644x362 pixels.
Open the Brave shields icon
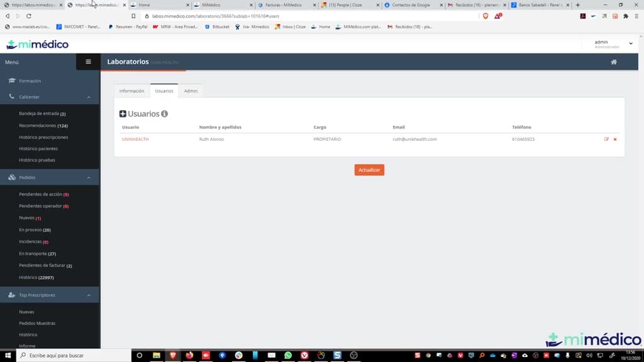486,16
